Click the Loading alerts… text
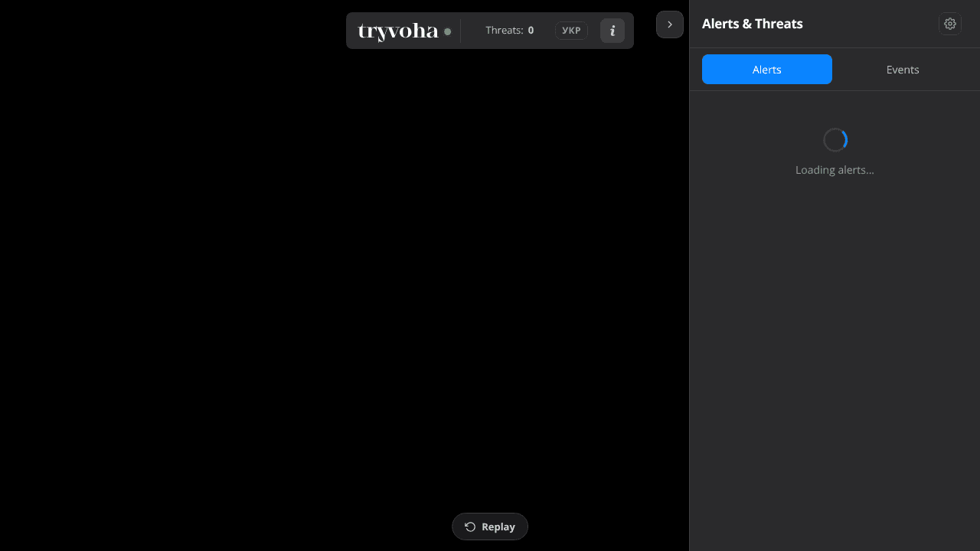Viewport: 980px width, 551px height. (x=835, y=170)
